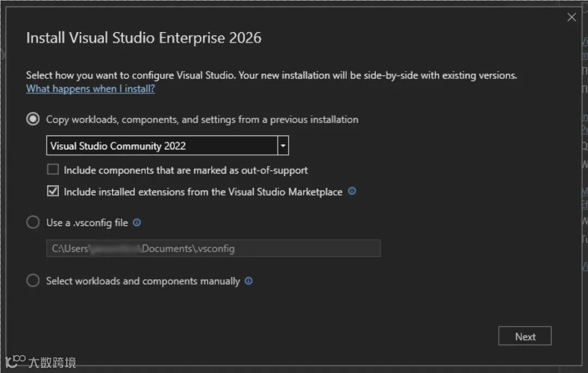Click the watermark logo icon in the bottom-left corner

pos(15,361)
